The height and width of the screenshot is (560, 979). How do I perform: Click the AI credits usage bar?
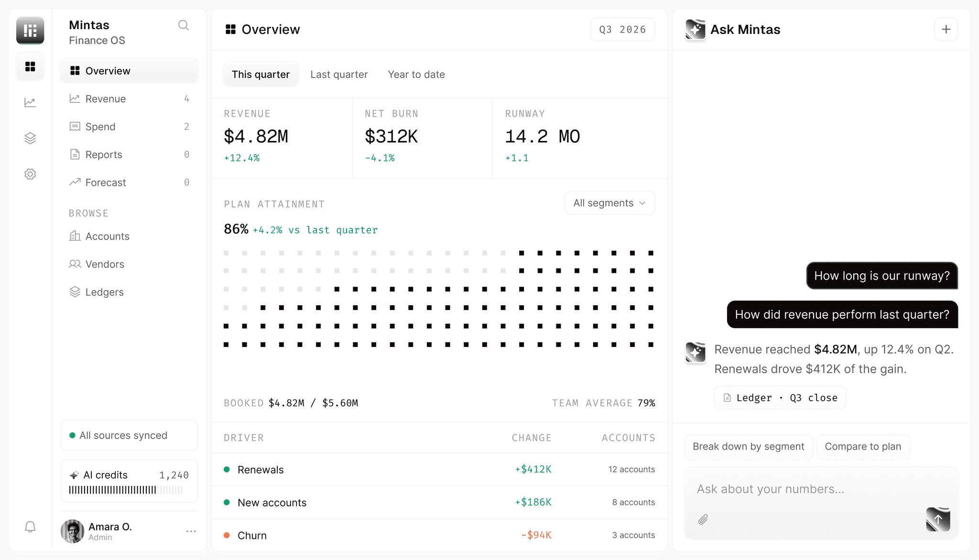(126, 490)
